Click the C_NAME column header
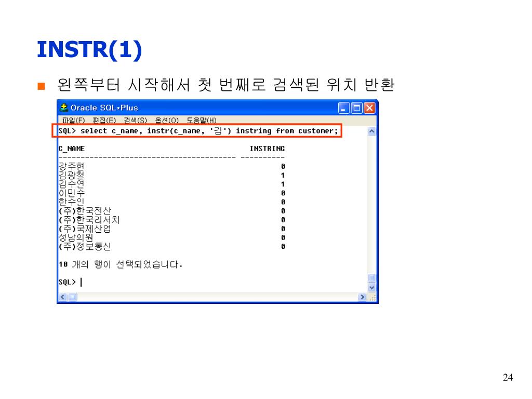532x399 pixels. tap(72, 149)
